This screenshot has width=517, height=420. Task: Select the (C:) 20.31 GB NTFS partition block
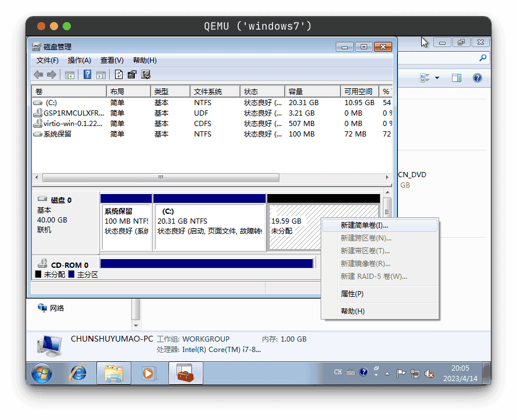[x=210, y=222]
